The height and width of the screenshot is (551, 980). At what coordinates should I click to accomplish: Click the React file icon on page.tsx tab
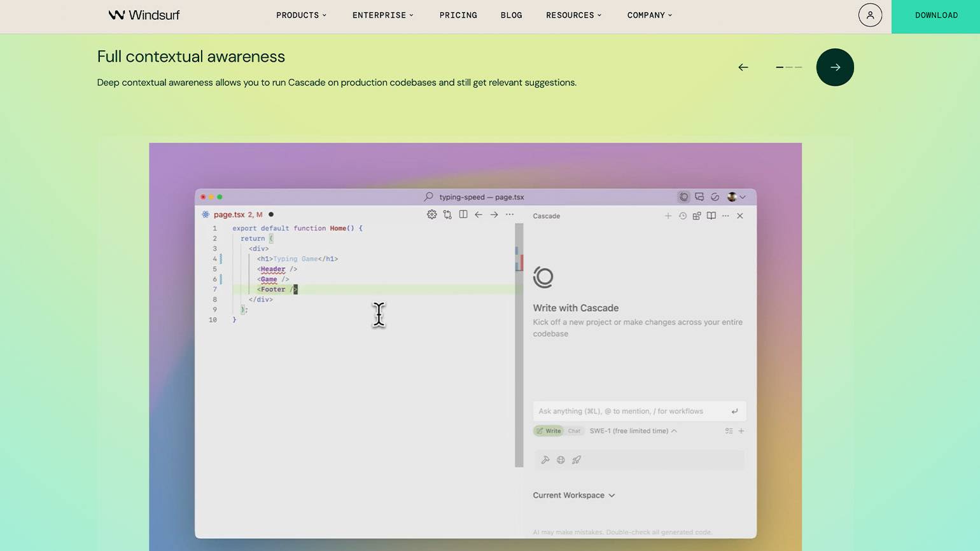[206, 215]
